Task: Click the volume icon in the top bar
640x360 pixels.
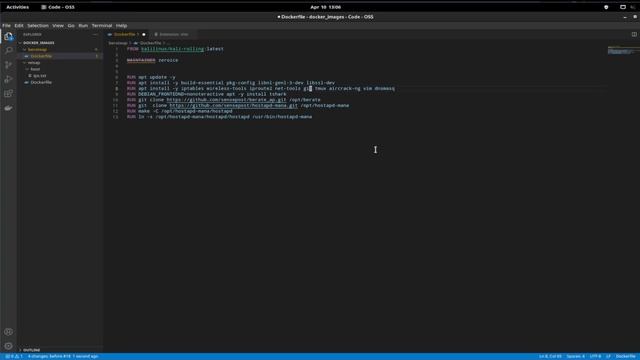Action: click(x=633, y=7)
